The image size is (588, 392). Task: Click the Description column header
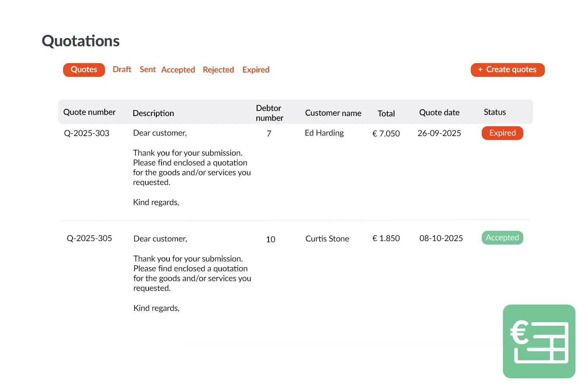[x=153, y=113]
